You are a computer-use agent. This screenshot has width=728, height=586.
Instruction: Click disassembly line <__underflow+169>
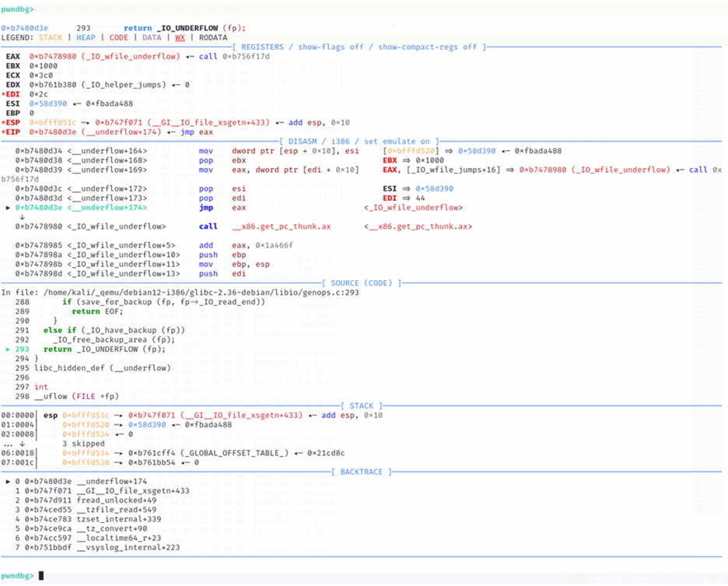tap(187, 170)
